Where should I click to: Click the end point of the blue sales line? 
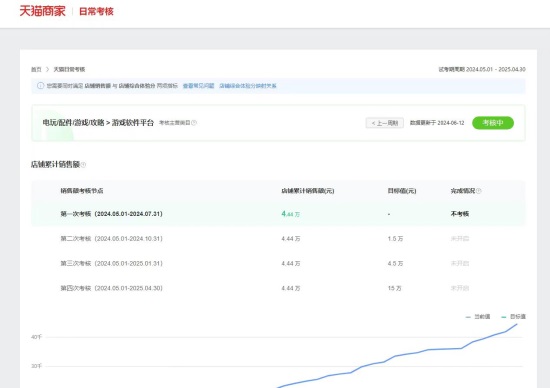517,324
